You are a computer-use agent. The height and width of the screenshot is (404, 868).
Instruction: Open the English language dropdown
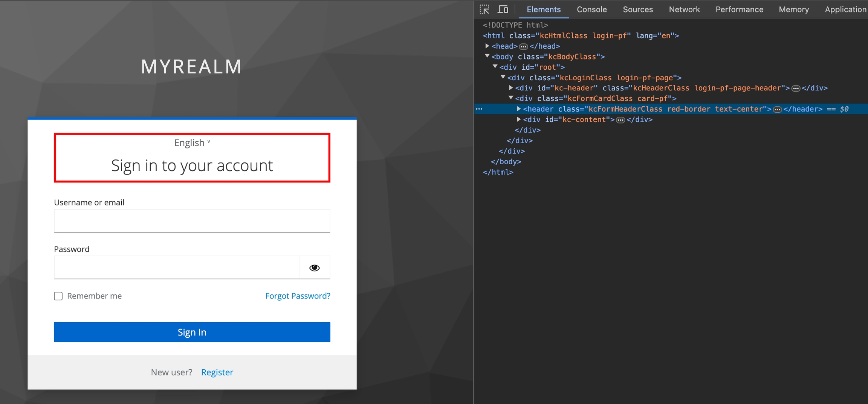pos(192,143)
